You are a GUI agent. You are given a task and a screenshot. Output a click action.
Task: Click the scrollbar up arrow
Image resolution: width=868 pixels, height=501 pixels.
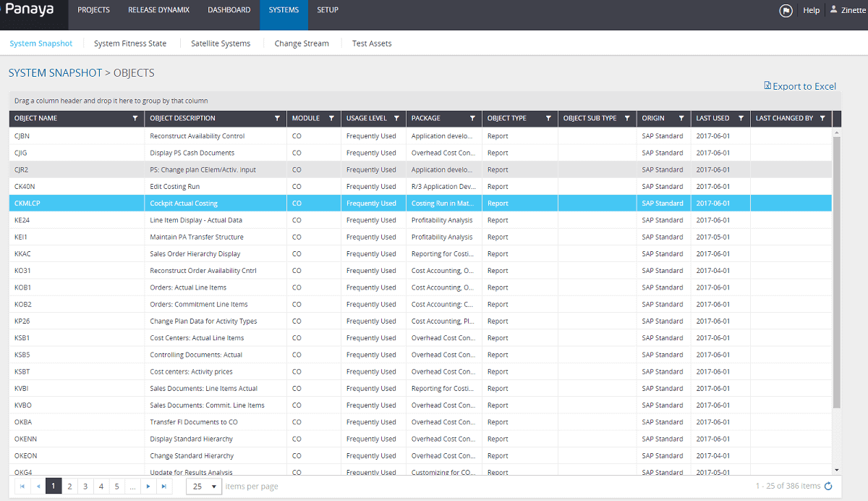837,132
